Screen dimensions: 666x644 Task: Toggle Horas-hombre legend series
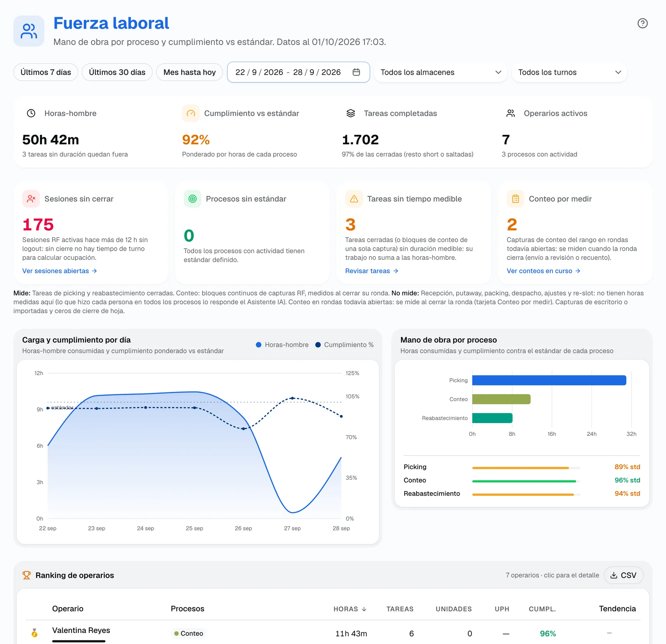pos(282,344)
